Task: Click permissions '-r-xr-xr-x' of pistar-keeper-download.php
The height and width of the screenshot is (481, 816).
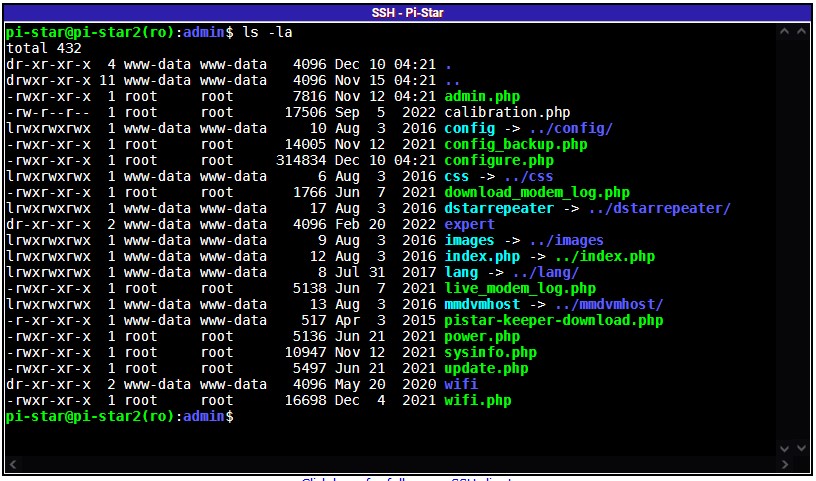Action: [48, 321]
